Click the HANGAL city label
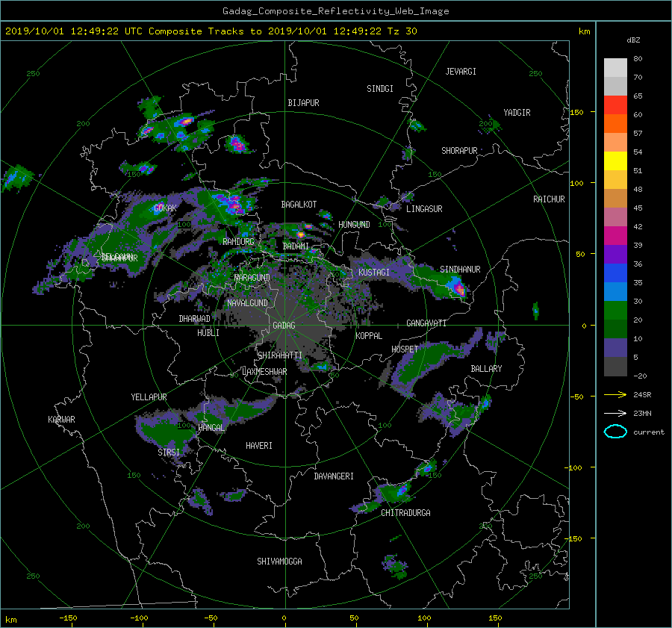Screen dimensions: 672x628 pyautogui.click(x=211, y=428)
